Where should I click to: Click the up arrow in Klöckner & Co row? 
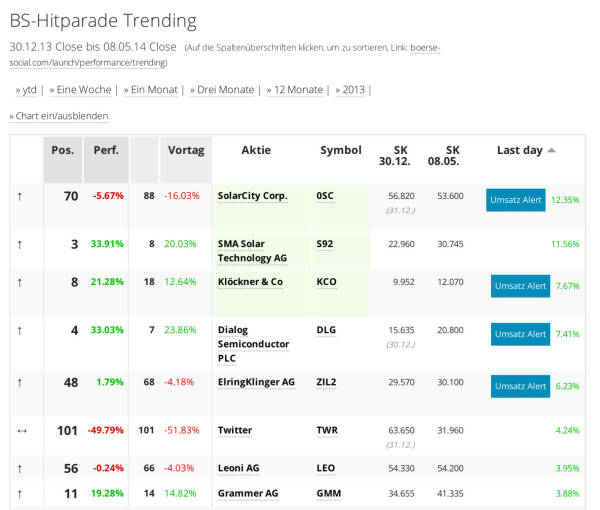[19, 283]
